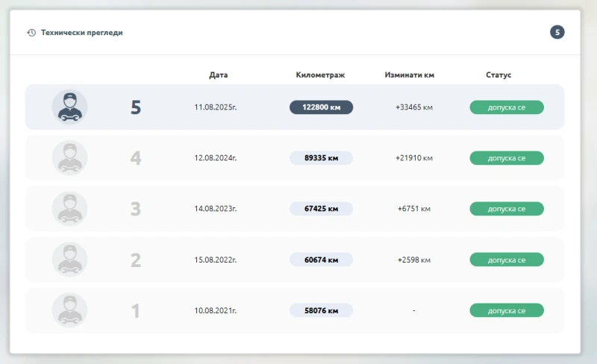Click допуска се status for 12.08.2024
The width and height of the screenshot is (597, 364).
[x=506, y=158]
